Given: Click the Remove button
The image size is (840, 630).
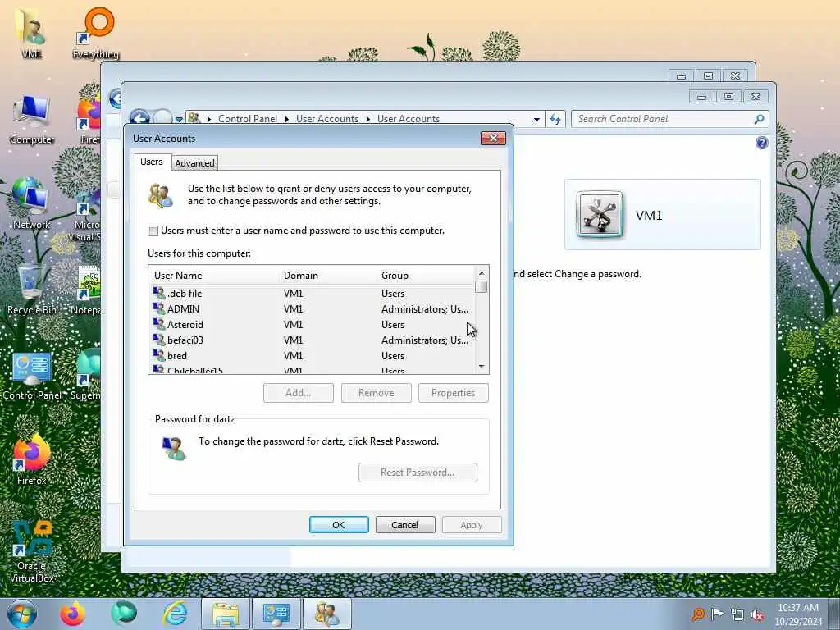Looking at the screenshot, I should click(x=376, y=393).
